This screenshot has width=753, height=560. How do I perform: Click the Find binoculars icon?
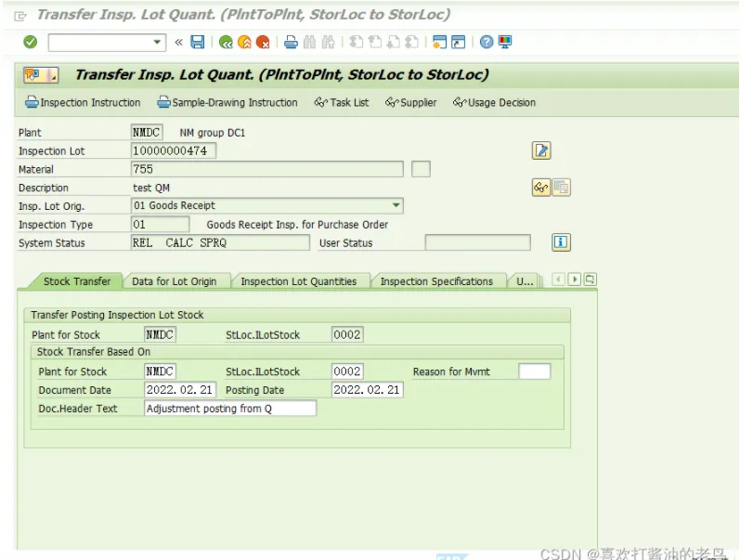[x=310, y=43]
